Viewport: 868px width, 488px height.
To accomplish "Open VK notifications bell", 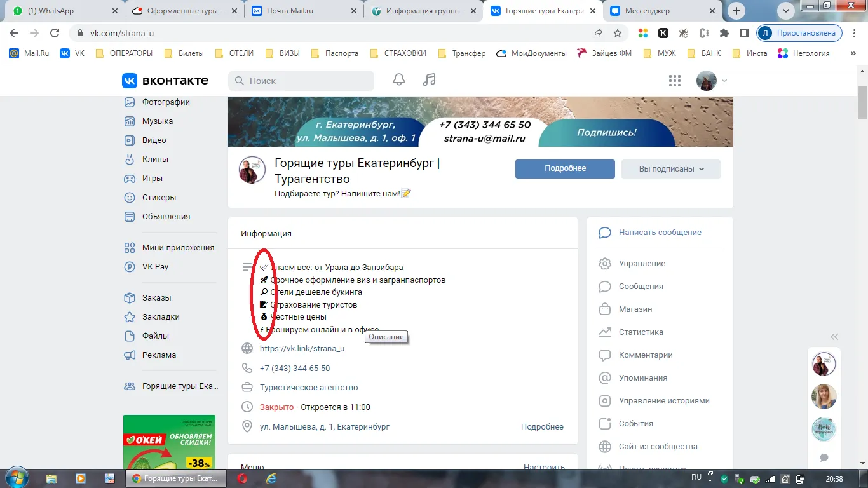I will pos(399,80).
